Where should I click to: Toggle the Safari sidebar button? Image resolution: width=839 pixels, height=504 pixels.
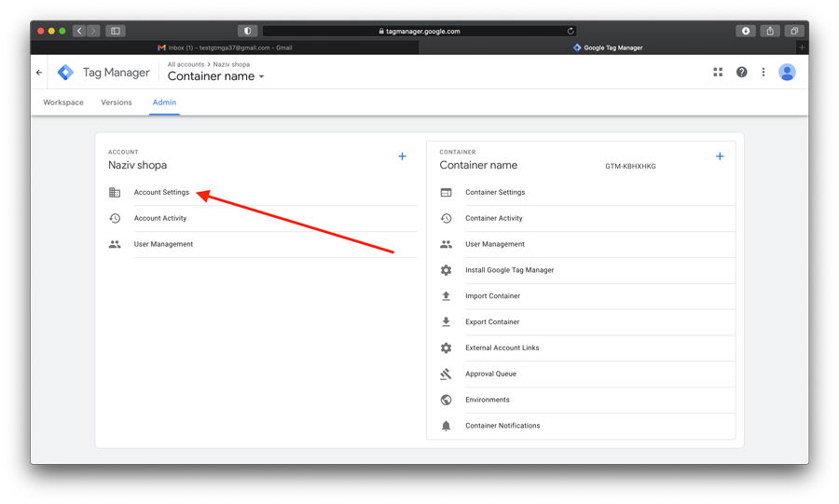click(x=116, y=31)
